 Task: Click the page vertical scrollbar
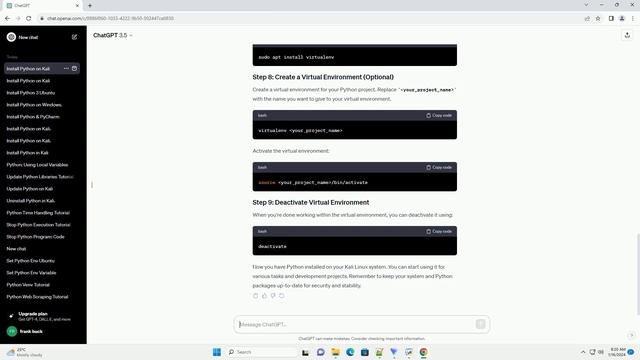(638, 273)
